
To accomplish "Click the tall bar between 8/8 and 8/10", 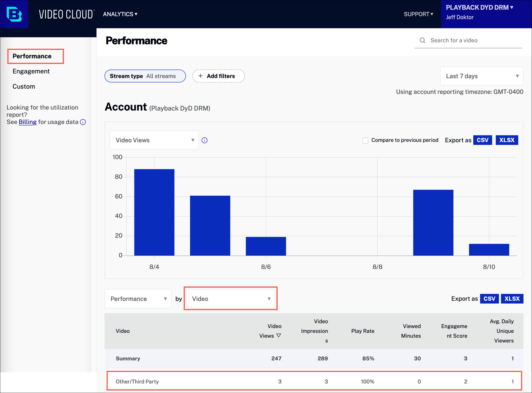I will pos(433,223).
